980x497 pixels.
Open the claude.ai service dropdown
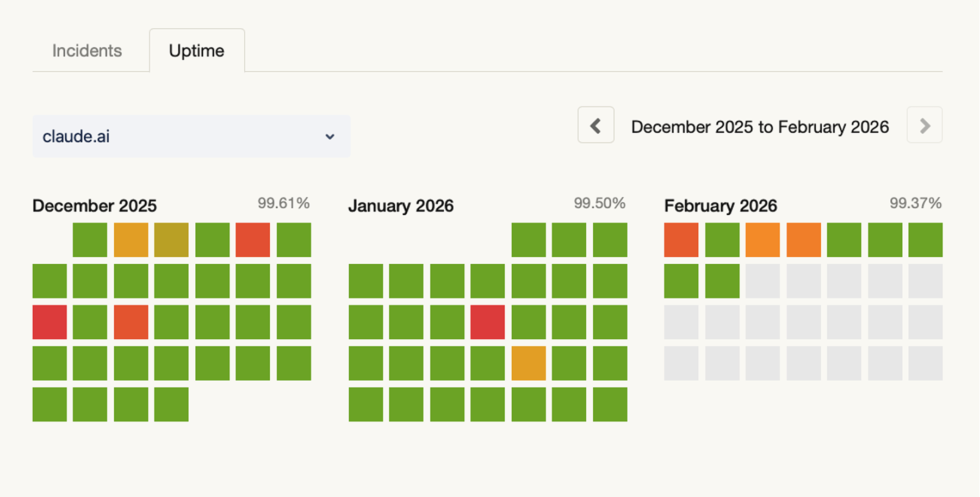(x=191, y=136)
